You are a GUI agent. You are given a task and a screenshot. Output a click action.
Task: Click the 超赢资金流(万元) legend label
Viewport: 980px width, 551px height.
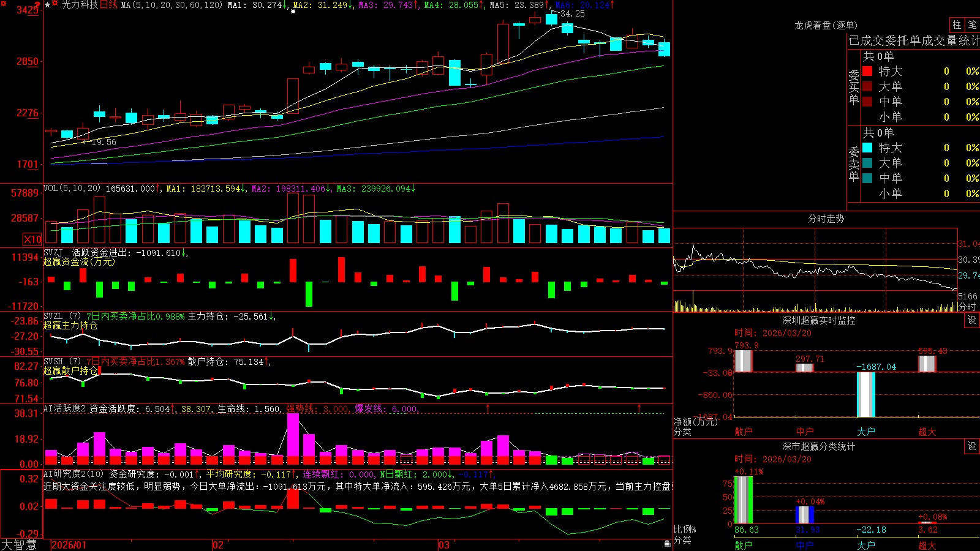coord(79,261)
